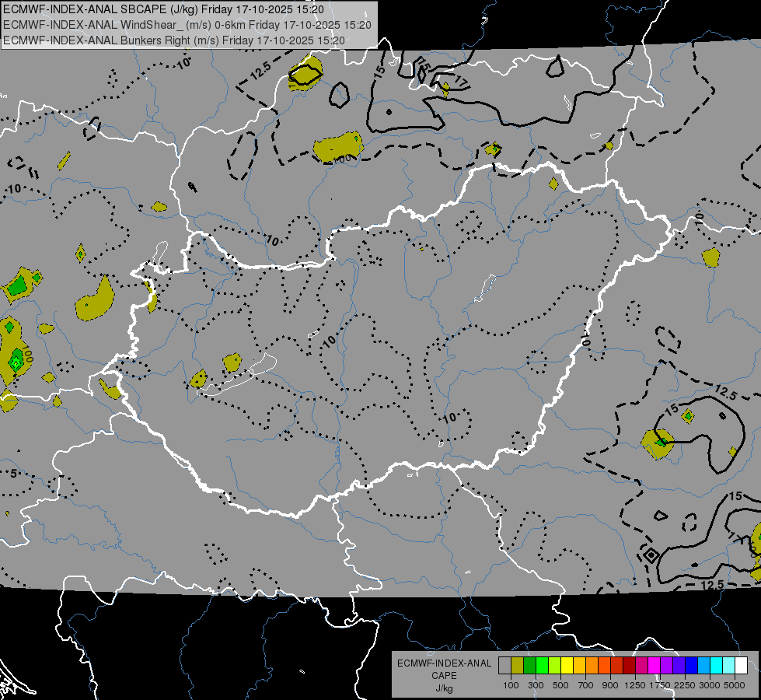This screenshot has width=761, height=700.
Task: Click the 1250 legend value label
Action: tap(635, 685)
